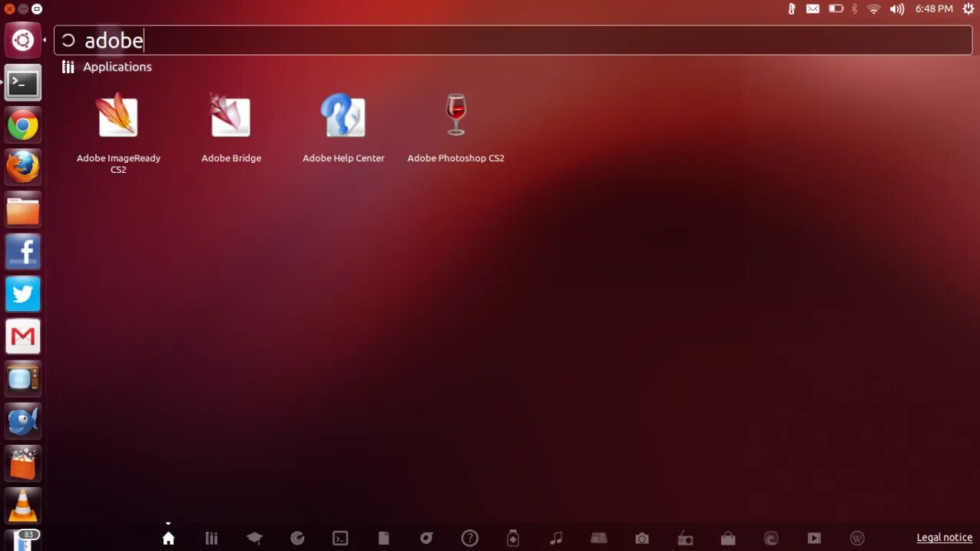Switch to the Video play-button lens

pos(814,538)
